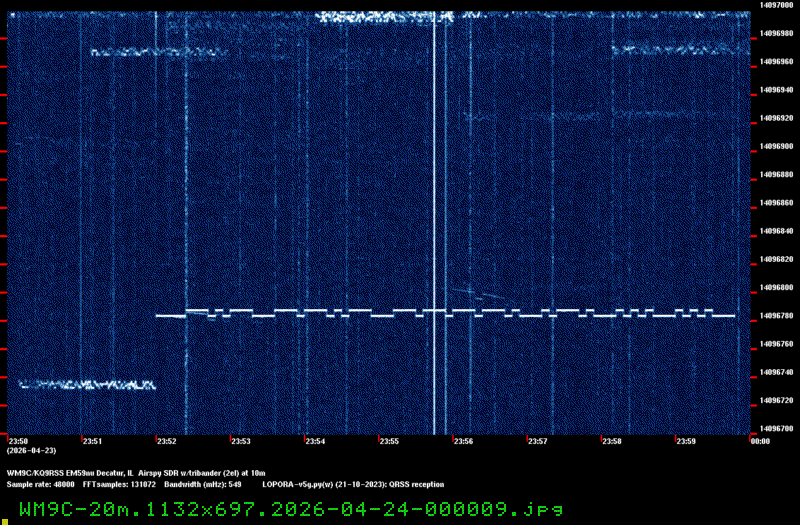Click the 14096700 frequency label
The image size is (800, 525).
776,429
